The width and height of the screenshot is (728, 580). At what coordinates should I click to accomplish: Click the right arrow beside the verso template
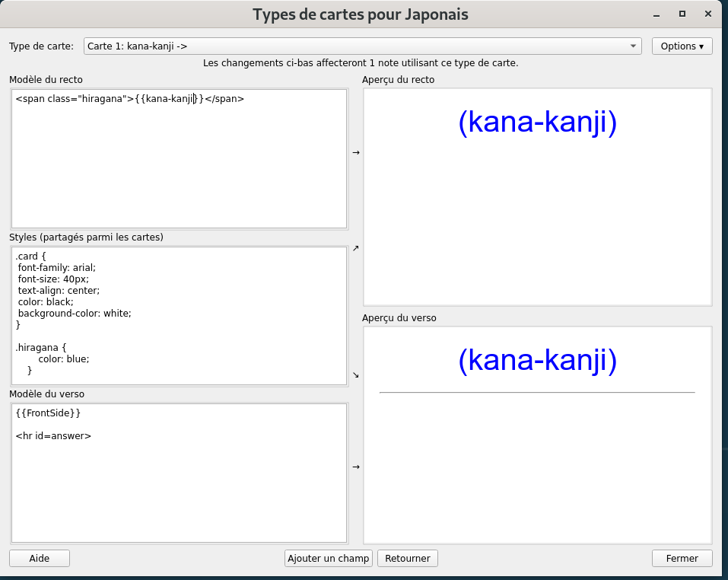tap(355, 467)
